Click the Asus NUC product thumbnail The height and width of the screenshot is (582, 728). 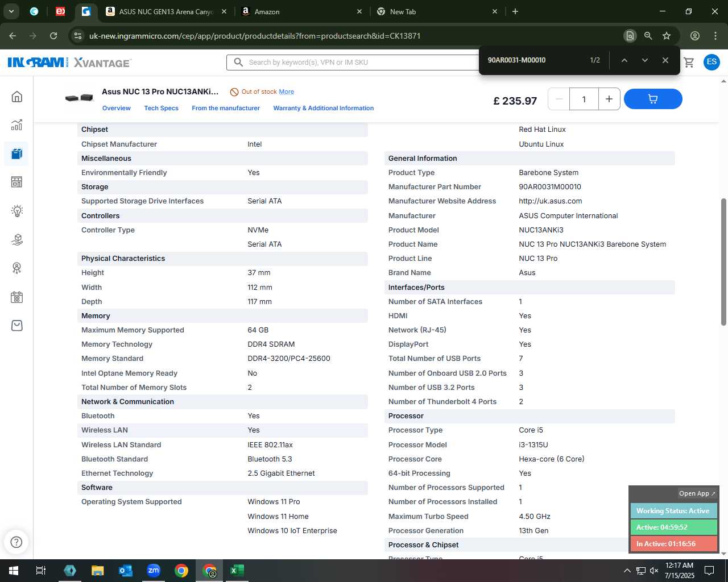click(x=79, y=98)
